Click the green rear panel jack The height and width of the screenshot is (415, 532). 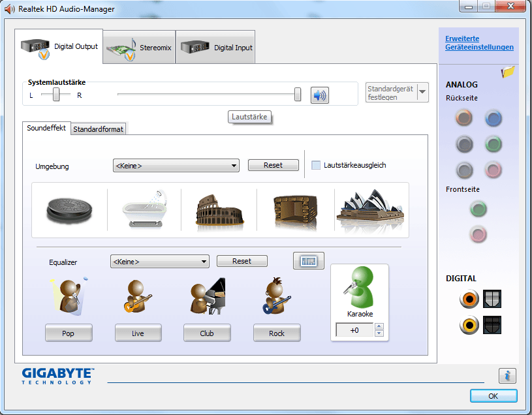coord(493,144)
